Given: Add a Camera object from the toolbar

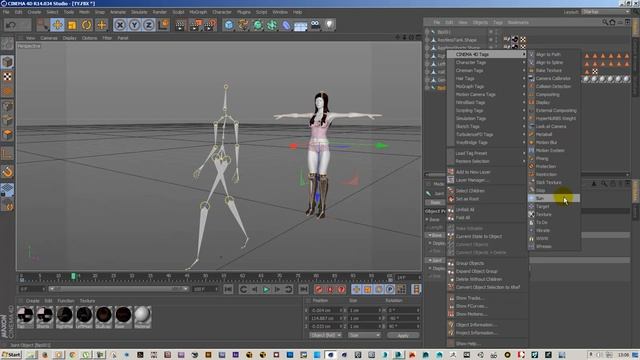Looking at the screenshot, I should [315, 25].
